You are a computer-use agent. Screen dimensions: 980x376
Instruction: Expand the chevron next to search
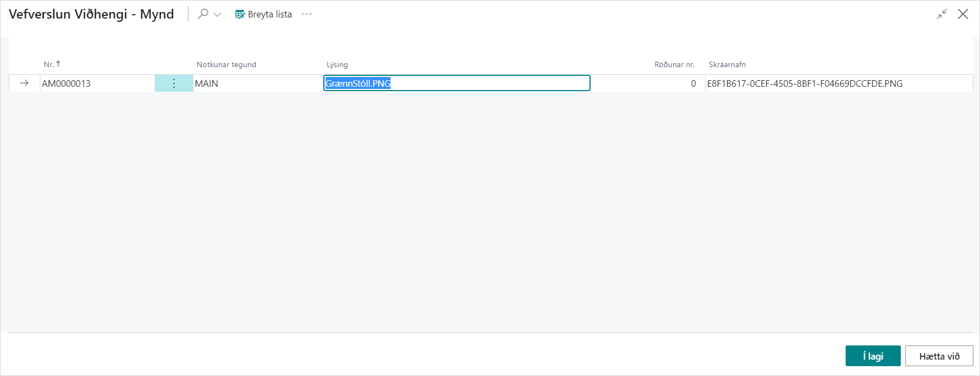coord(217,15)
